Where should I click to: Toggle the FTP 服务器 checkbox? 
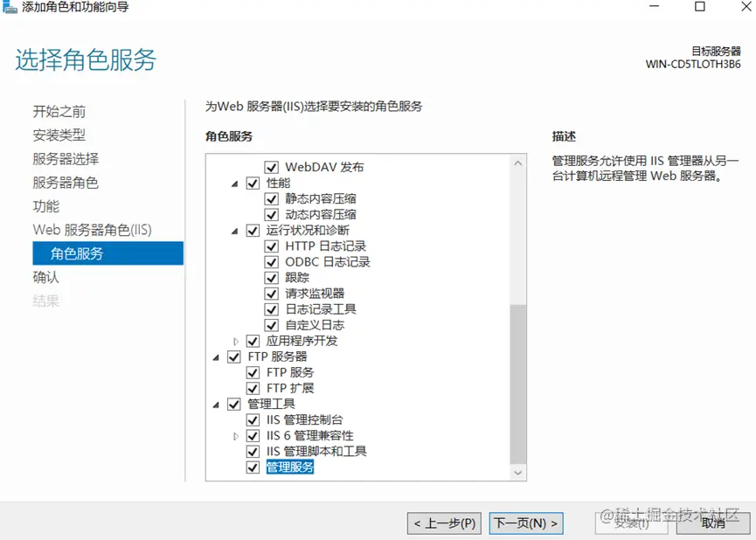coord(234,357)
